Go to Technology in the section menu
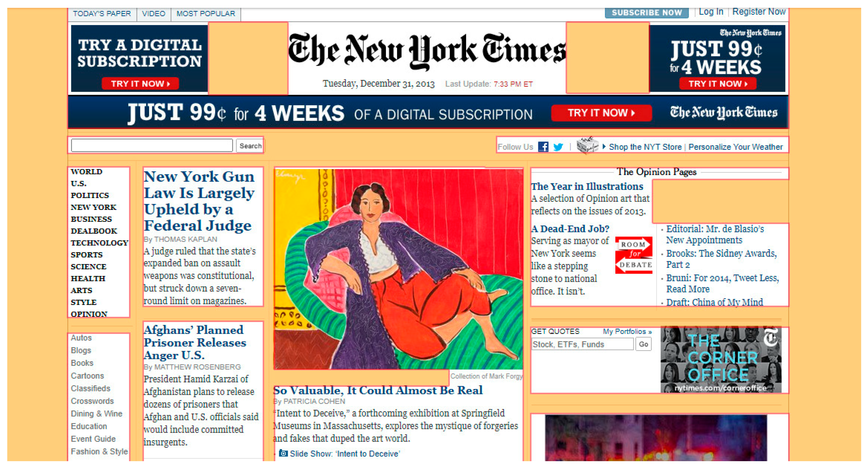 (99, 243)
